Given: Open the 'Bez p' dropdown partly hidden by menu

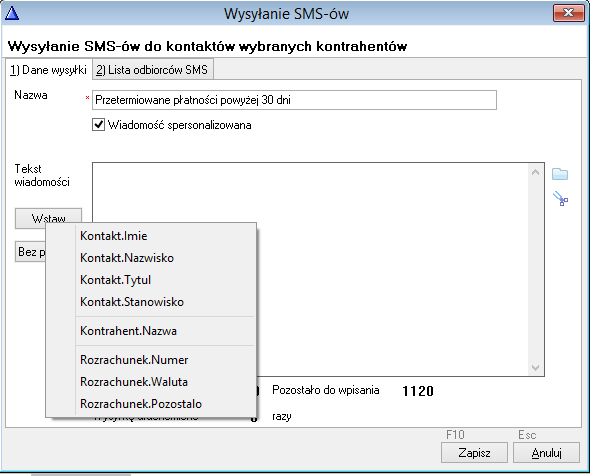Looking at the screenshot, I should (30, 251).
